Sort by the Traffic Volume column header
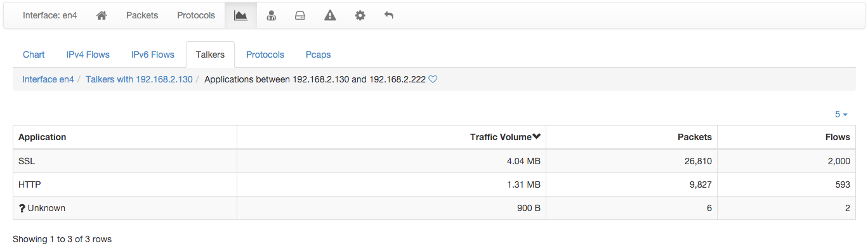868x246 pixels. [505, 137]
